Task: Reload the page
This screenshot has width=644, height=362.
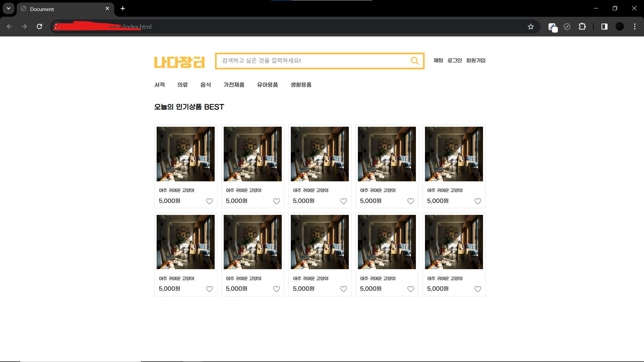Action: click(x=40, y=26)
